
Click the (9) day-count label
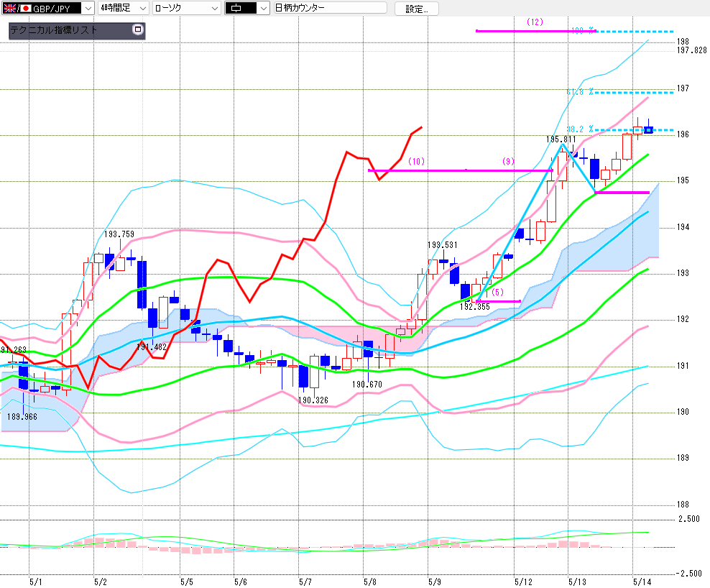[x=508, y=161]
